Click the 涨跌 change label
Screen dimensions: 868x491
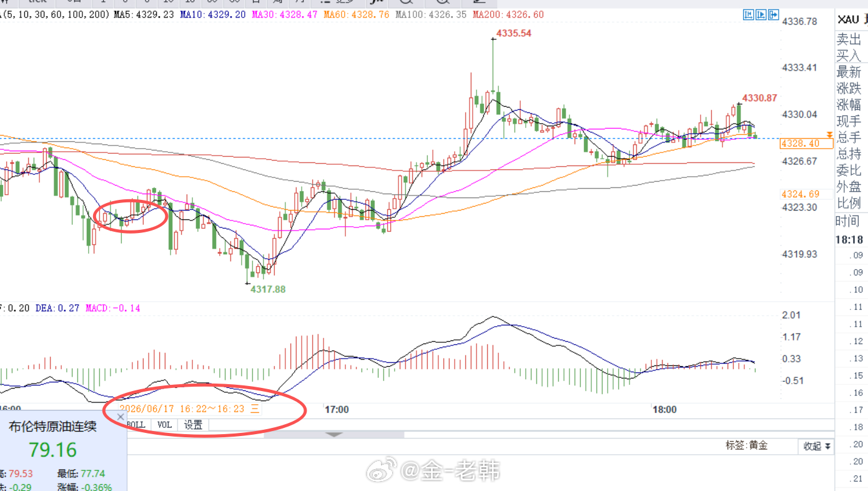(849, 88)
